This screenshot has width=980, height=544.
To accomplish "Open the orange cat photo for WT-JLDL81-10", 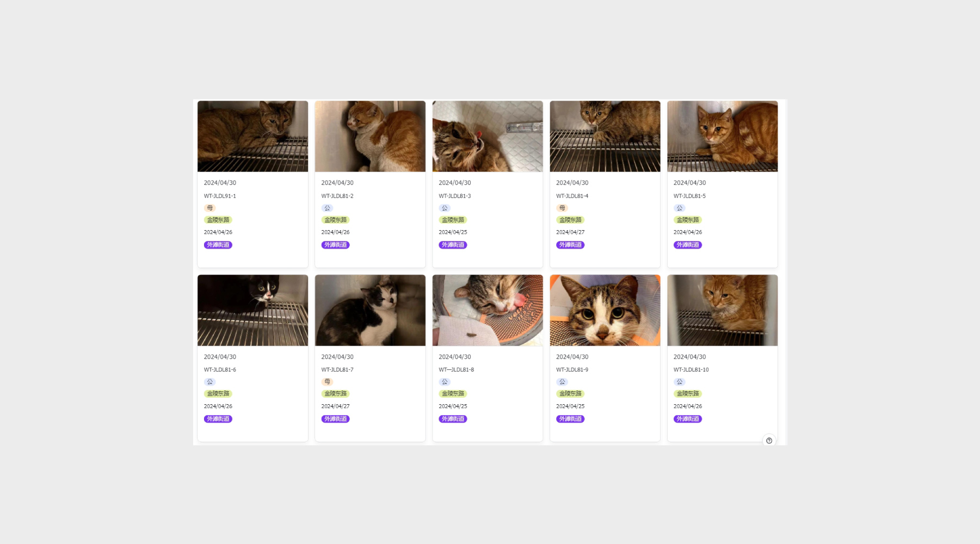I will [722, 310].
